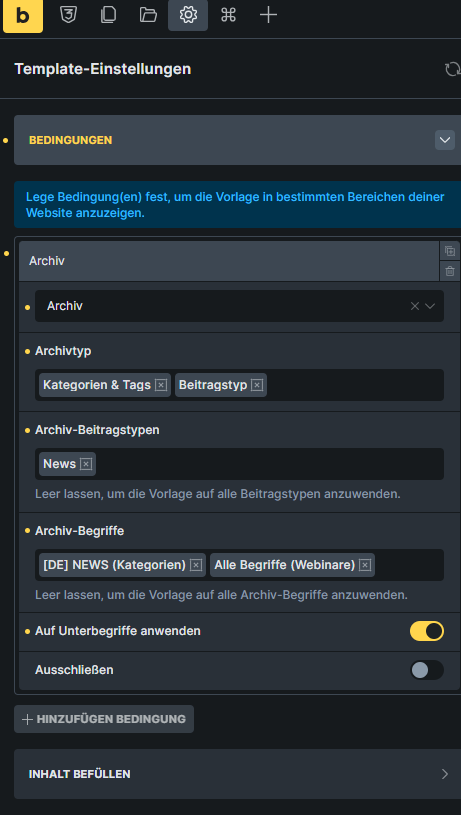Click the hint text about alle Archiv-Begriffe
Image resolution: width=461 pixels, height=815 pixels.
pos(221,595)
